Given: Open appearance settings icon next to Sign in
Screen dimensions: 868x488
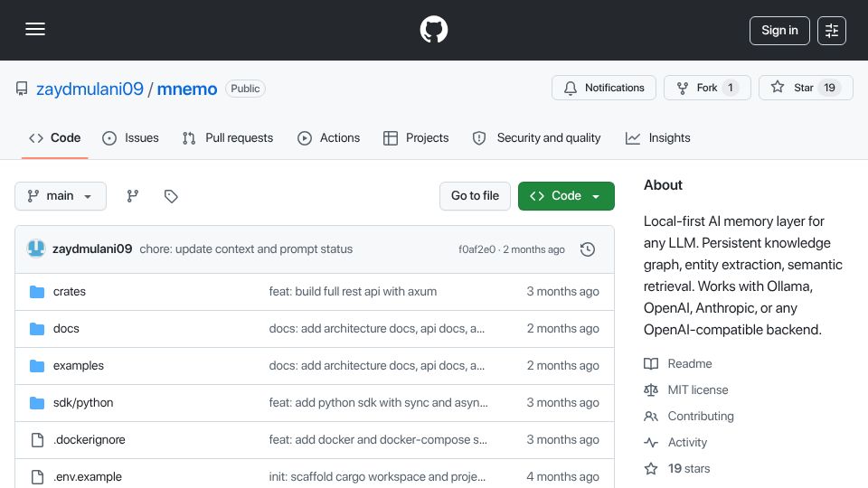Looking at the screenshot, I should 832,31.
